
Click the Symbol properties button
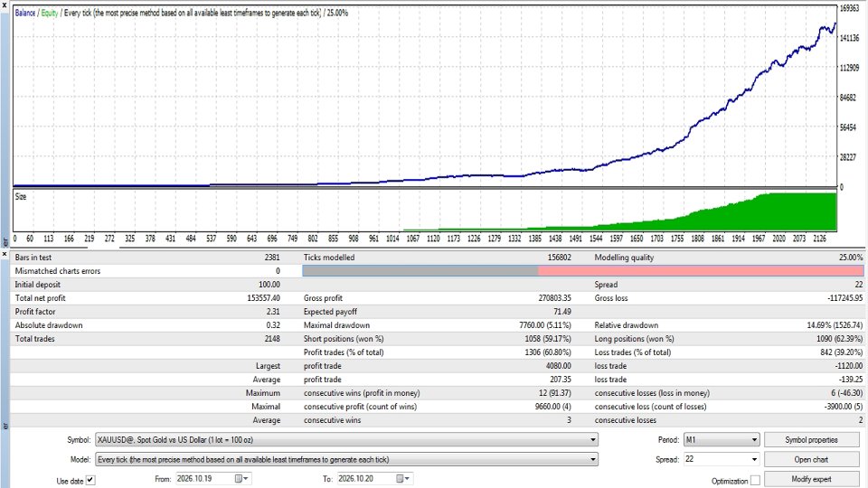tap(811, 440)
